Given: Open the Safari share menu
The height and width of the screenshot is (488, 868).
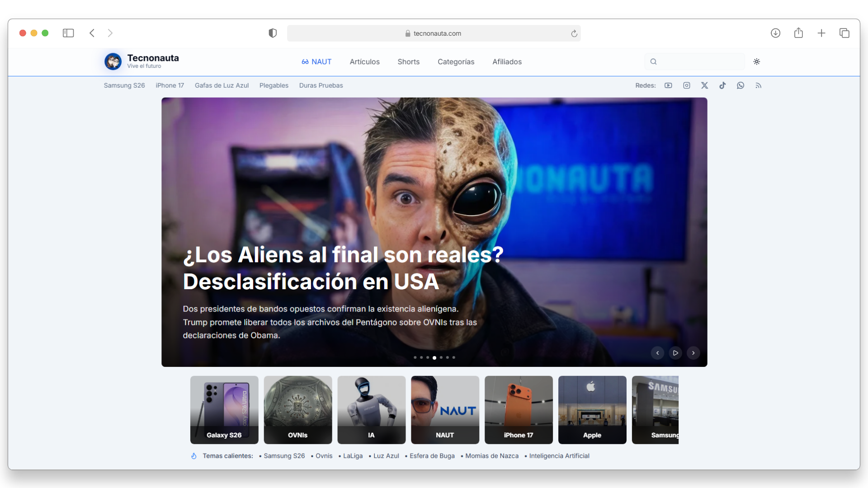Looking at the screenshot, I should tap(798, 33).
